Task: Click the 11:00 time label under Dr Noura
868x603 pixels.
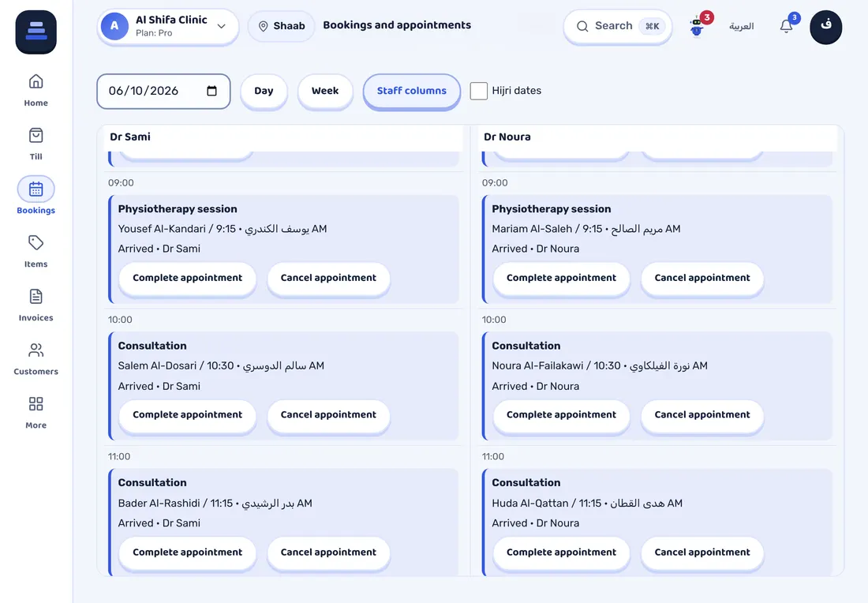Action: pyautogui.click(x=493, y=456)
